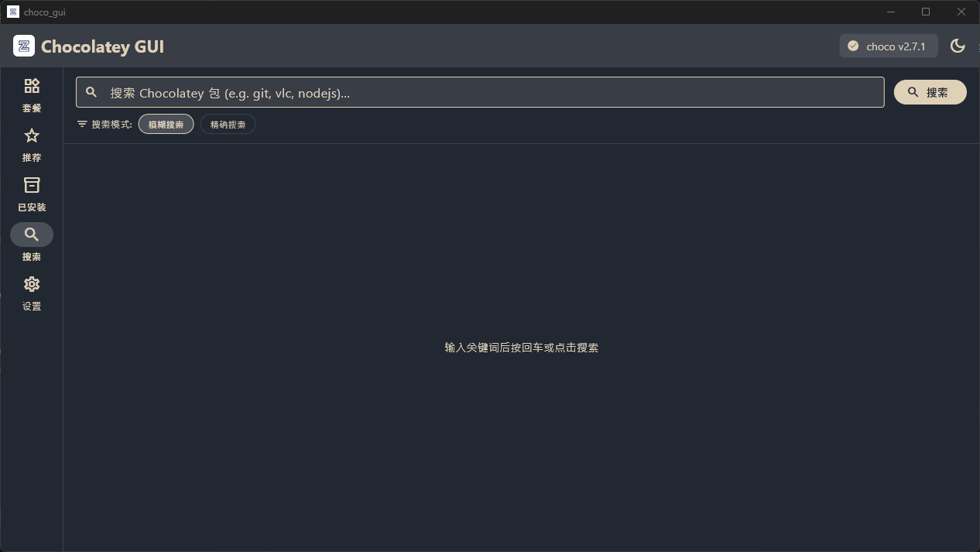This screenshot has height=552, width=980.
Task: Click the 已安装 sidebar label
Action: 32,207
